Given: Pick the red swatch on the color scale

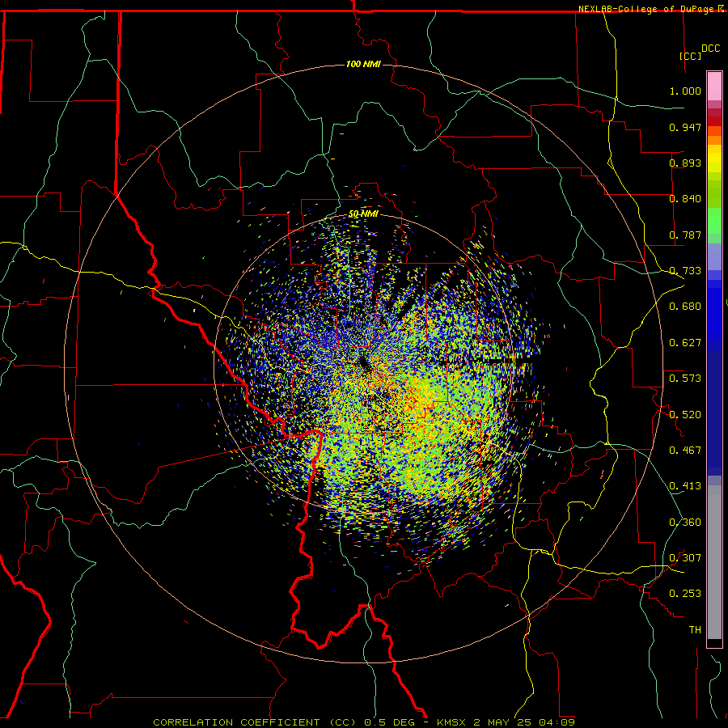Looking at the screenshot, I should click(714, 121).
